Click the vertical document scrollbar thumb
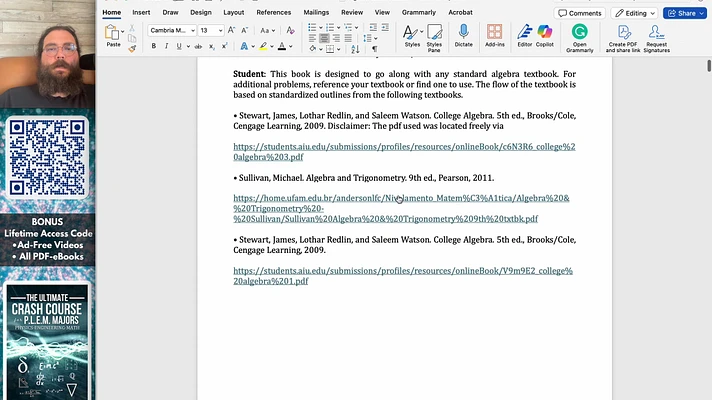Screen dimensions: 712x400 point(708,65)
